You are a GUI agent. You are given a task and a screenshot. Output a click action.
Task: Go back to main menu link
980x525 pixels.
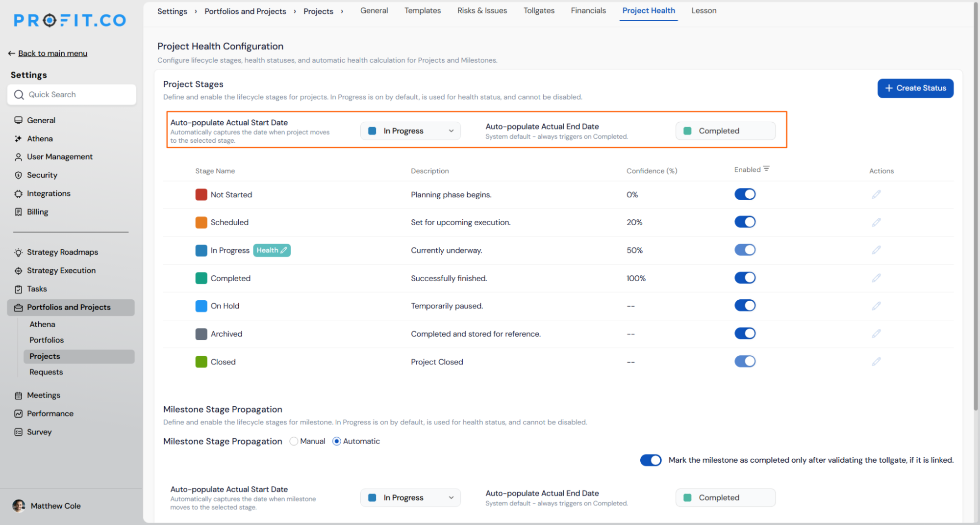(x=52, y=53)
